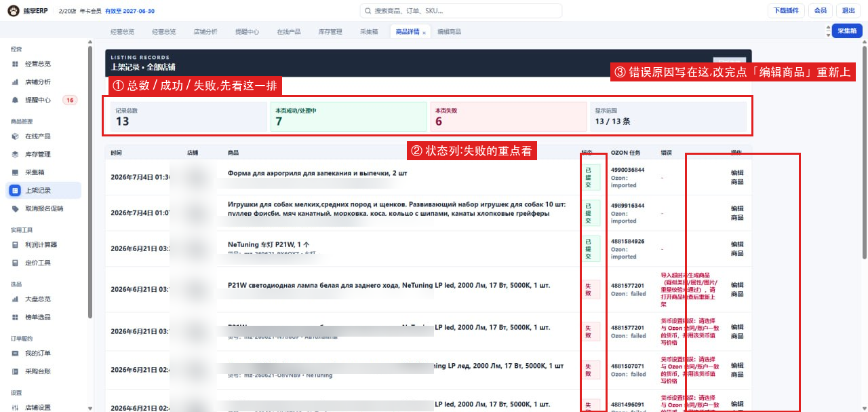Image resolution: width=868 pixels, height=412 pixels.
Task: Click 编辑商品 for OZON task 4881507071 row
Action: (737, 370)
